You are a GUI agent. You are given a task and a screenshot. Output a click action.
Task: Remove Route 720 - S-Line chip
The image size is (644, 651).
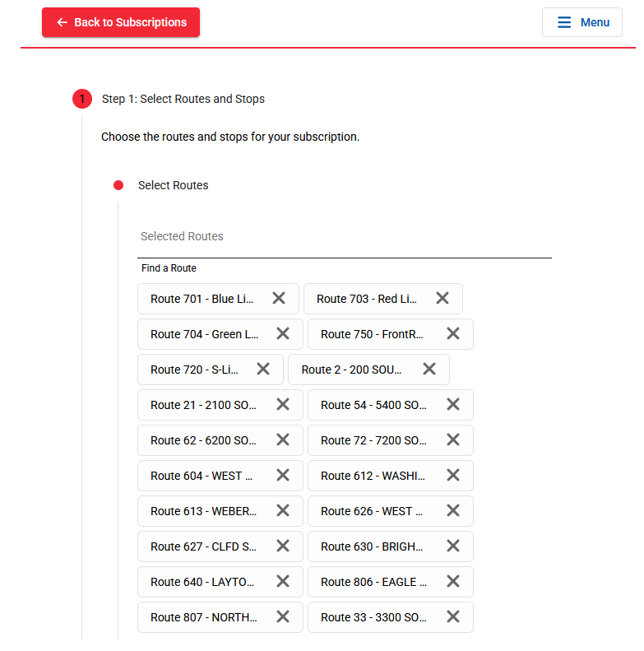[263, 369]
